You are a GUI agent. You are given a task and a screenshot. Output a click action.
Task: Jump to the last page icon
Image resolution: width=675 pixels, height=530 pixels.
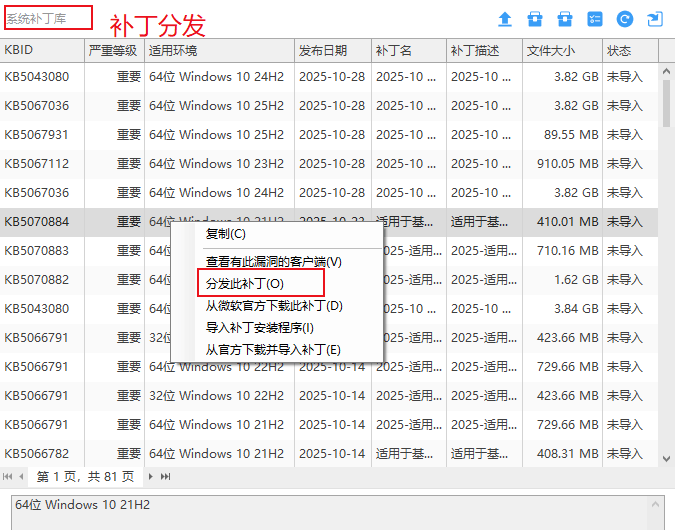click(x=165, y=477)
